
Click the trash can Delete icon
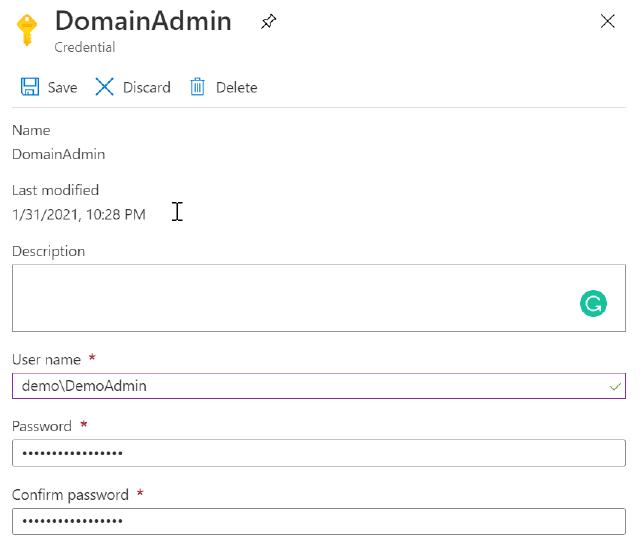click(x=198, y=87)
